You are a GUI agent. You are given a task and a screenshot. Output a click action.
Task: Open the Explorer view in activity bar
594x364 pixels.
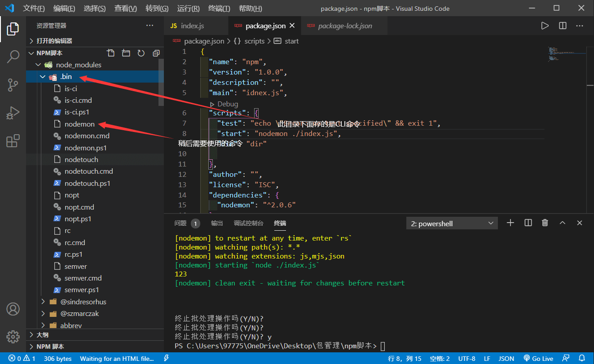point(13,29)
